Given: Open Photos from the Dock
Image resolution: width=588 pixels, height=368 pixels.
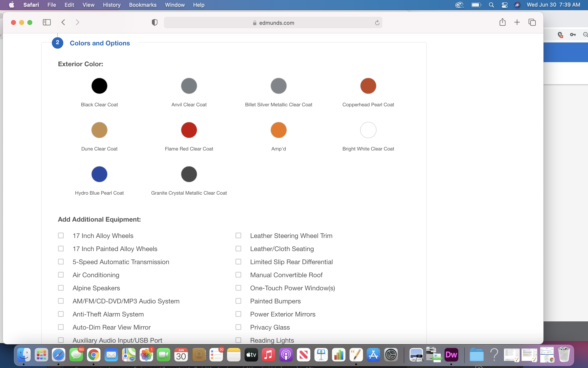Looking at the screenshot, I should [x=146, y=355].
